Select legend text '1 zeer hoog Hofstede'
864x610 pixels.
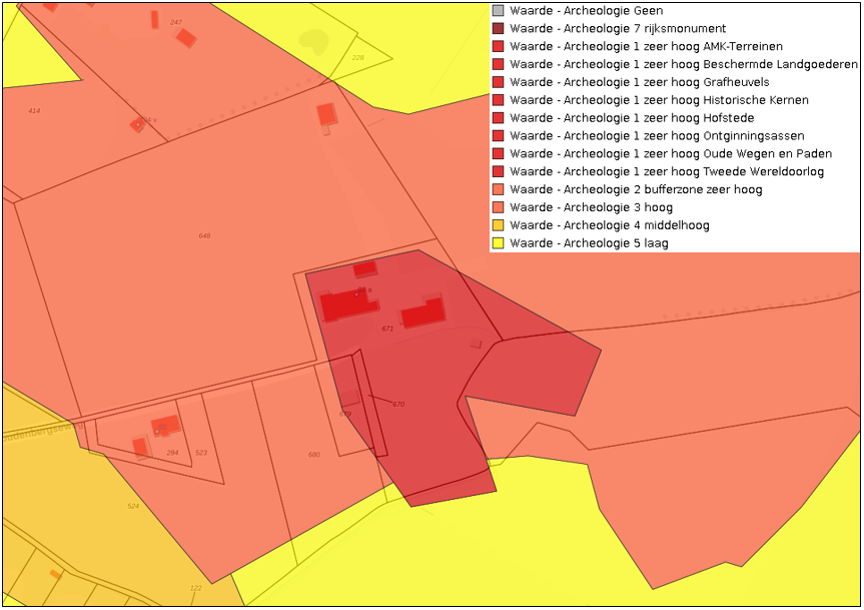click(694, 118)
